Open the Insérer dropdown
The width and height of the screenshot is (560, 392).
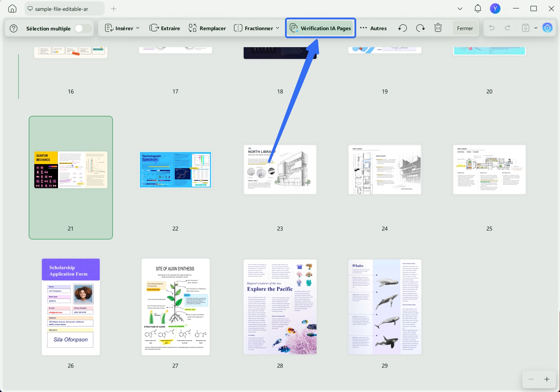pyautogui.click(x=122, y=28)
